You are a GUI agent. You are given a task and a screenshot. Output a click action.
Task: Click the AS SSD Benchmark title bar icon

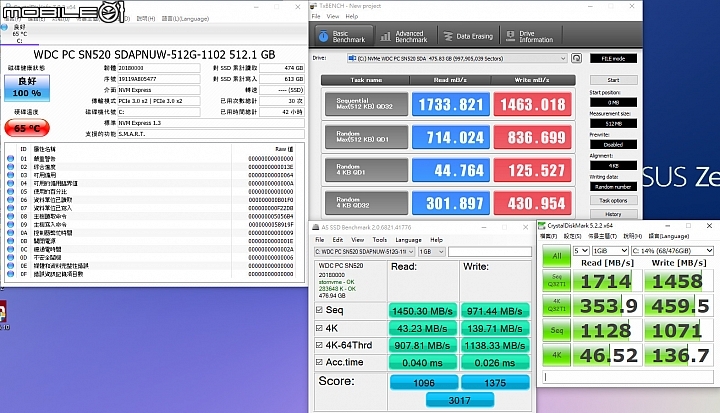(x=316, y=227)
